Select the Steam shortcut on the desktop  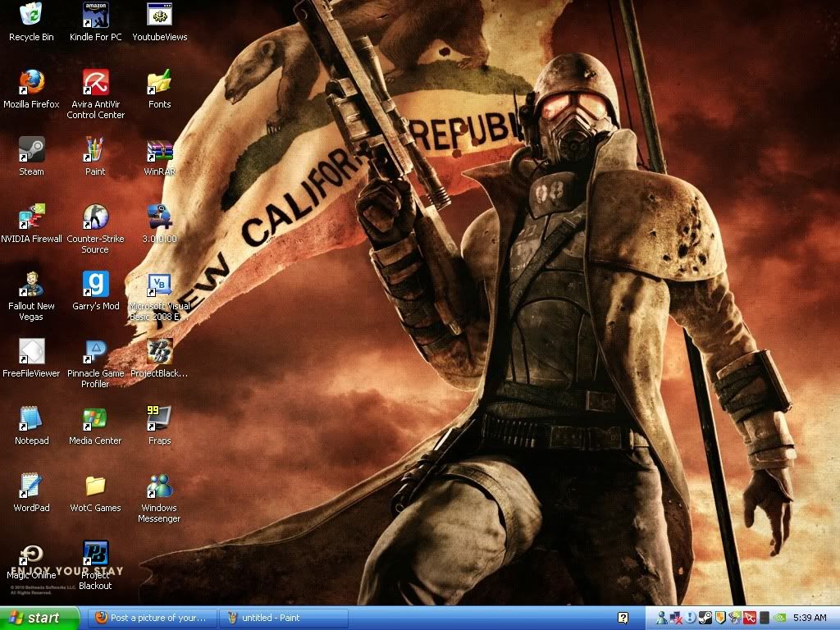point(31,157)
